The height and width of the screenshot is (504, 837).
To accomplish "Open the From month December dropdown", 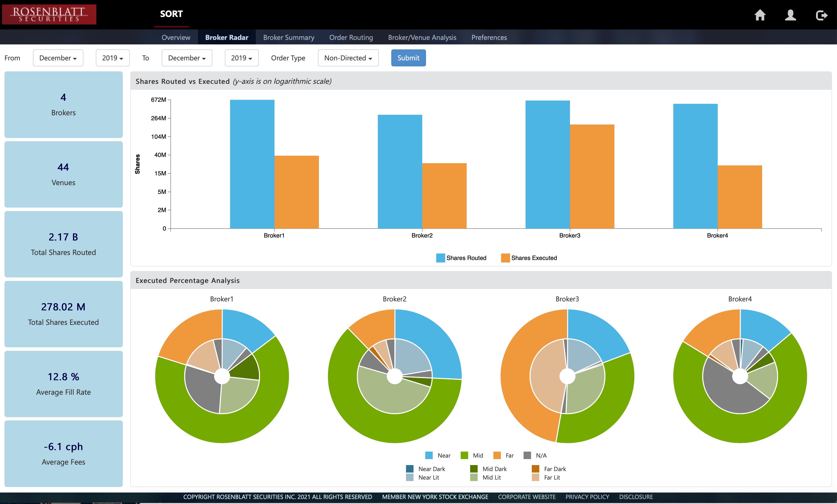I will coord(58,58).
